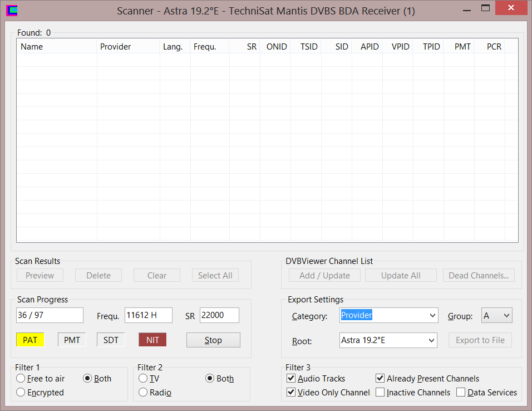Image resolution: width=532 pixels, height=411 pixels.
Task: Enable the Data Services checkbox
Action: pyautogui.click(x=461, y=393)
